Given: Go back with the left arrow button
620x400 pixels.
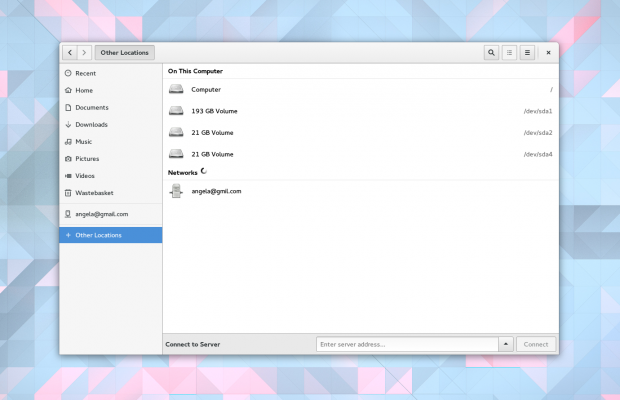Looking at the screenshot, I should point(70,53).
